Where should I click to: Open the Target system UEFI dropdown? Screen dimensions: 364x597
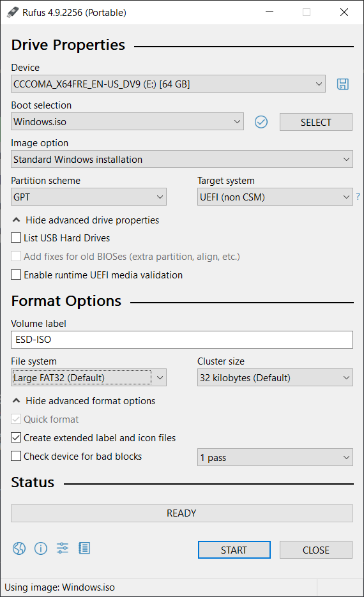click(x=275, y=197)
